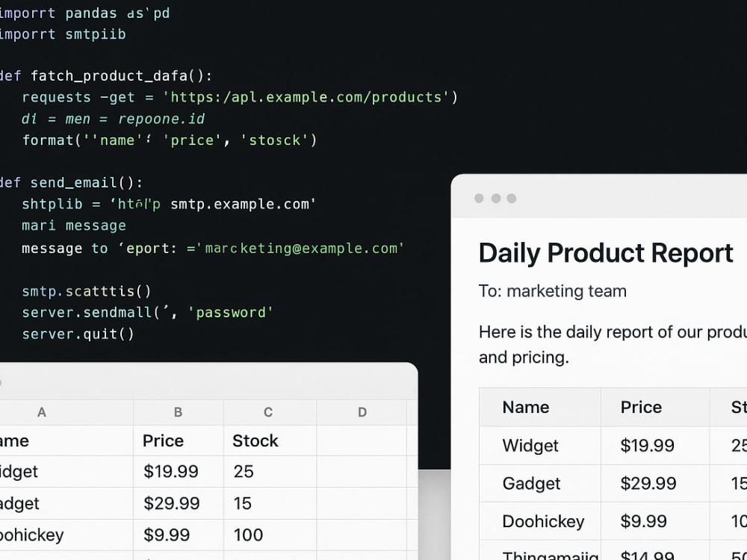
Task: Click the 'mari message' code line
Action: pyautogui.click(x=74, y=225)
